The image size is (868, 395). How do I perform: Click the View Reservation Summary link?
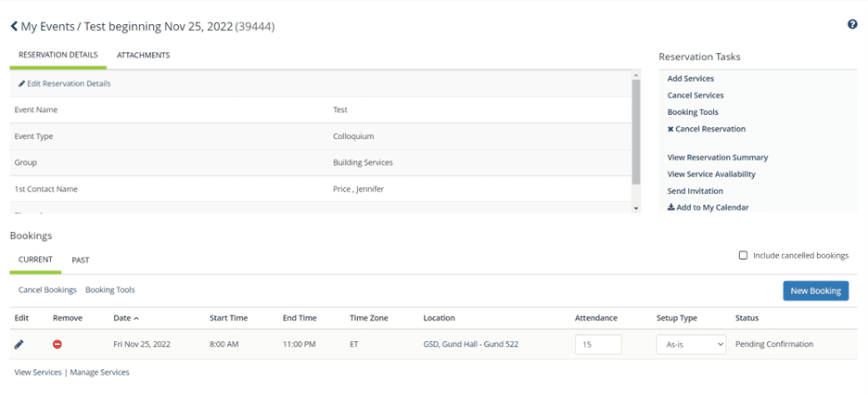tap(717, 158)
